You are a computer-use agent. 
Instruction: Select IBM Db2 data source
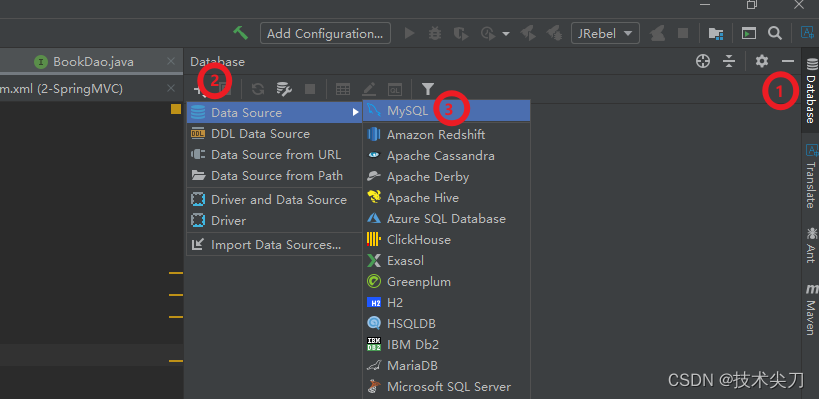tap(447, 344)
